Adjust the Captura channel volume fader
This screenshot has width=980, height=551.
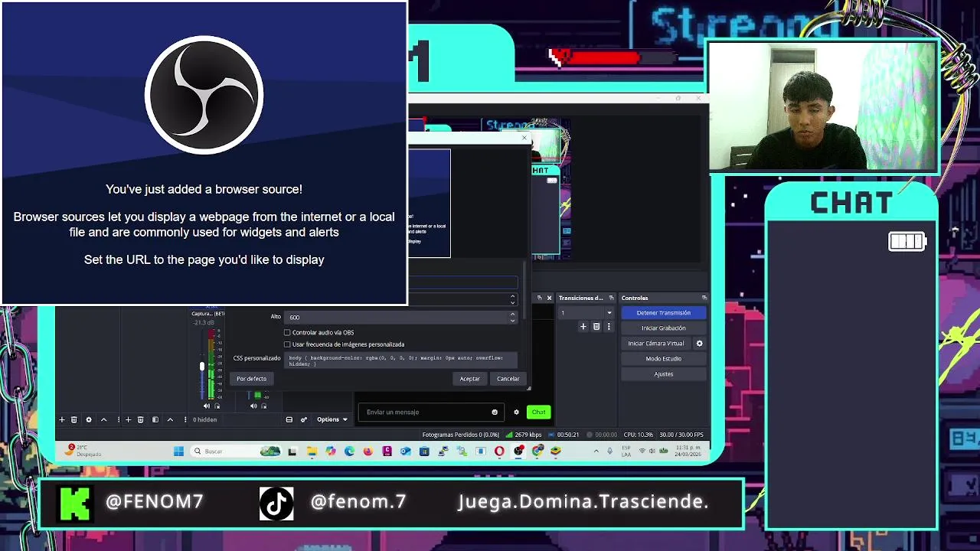(202, 366)
